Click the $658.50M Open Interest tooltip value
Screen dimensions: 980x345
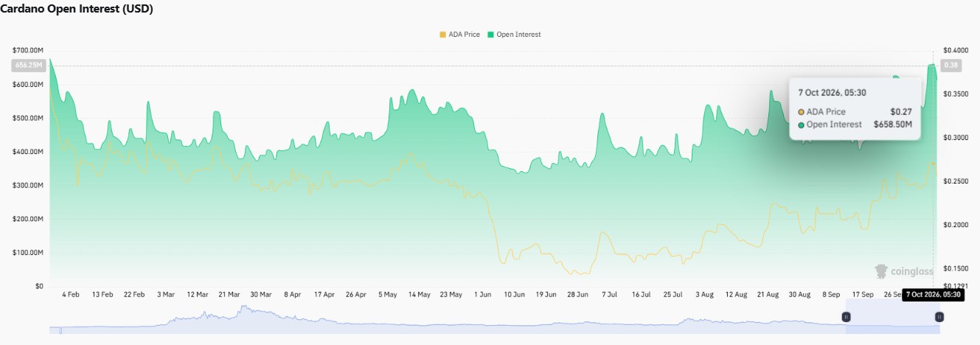893,125
